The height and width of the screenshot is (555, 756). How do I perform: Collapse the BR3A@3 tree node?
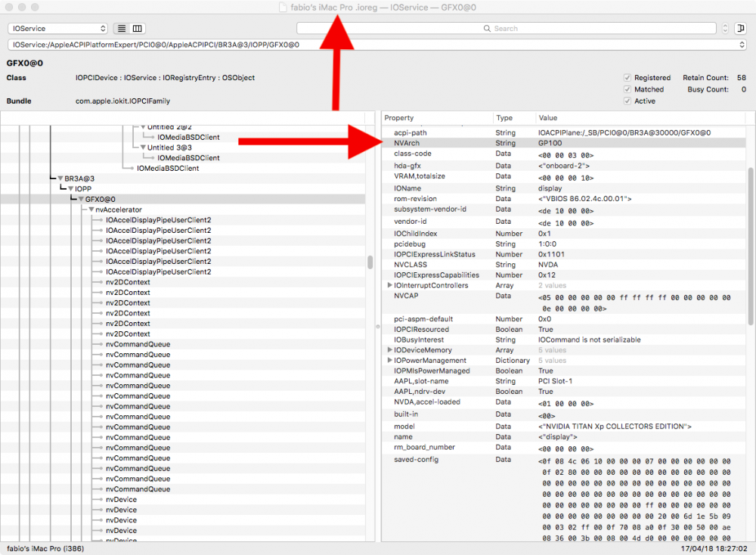click(60, 178)
